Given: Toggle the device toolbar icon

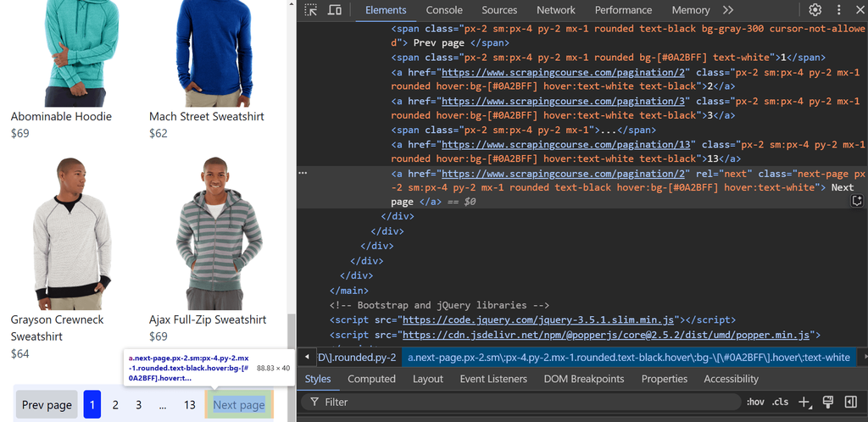Looking at the screenshot, I should tap(334, 10).
